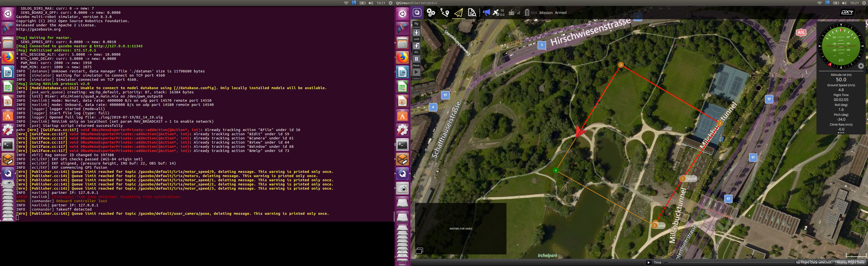This screenshot has height=266, width=868.
Task: Pop out the video window icon
Action: coord(419,250)
